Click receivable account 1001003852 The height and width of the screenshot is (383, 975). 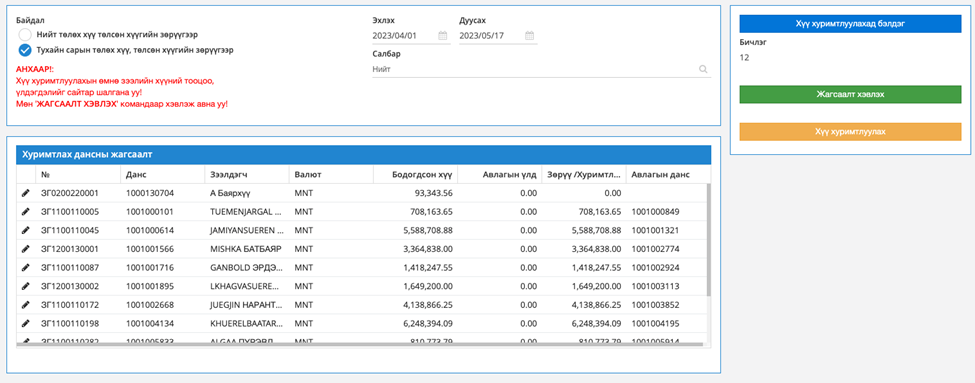(655, 305)
